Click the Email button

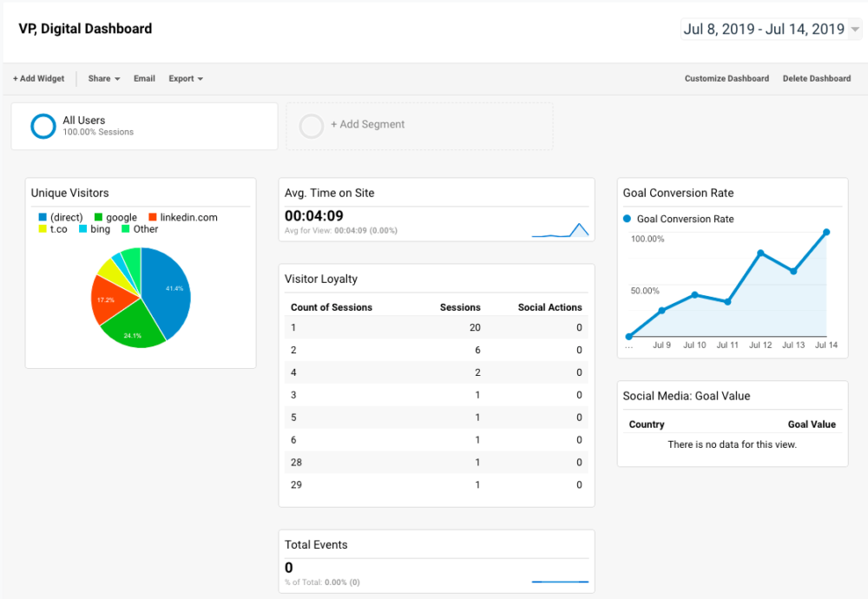(144, 79)
